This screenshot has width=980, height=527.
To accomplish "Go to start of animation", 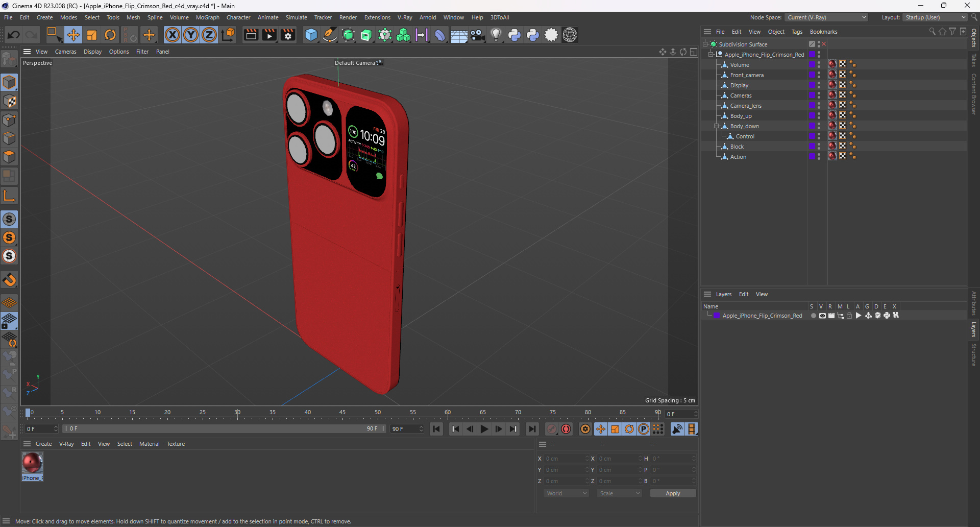I will pyautogui.click(x=436, y=429).
